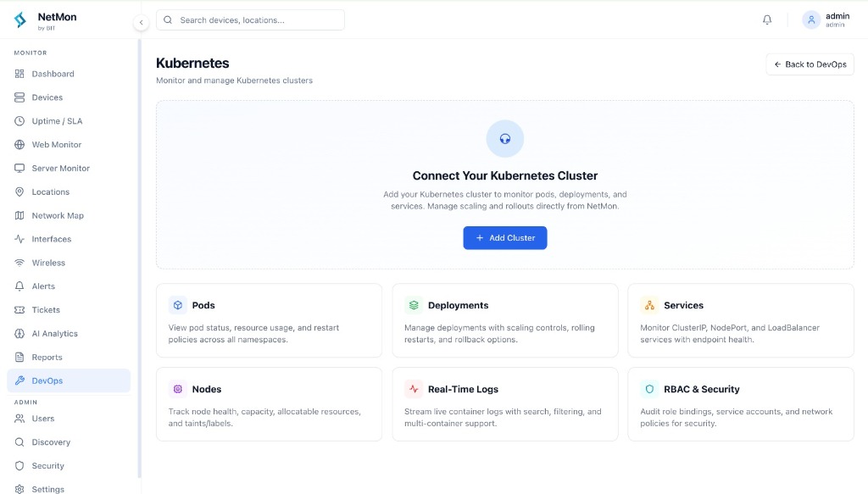This screenshot has width=868, height=494.
Task: Click the Real-Time Logs activity icon
Action: coord(414,389)
